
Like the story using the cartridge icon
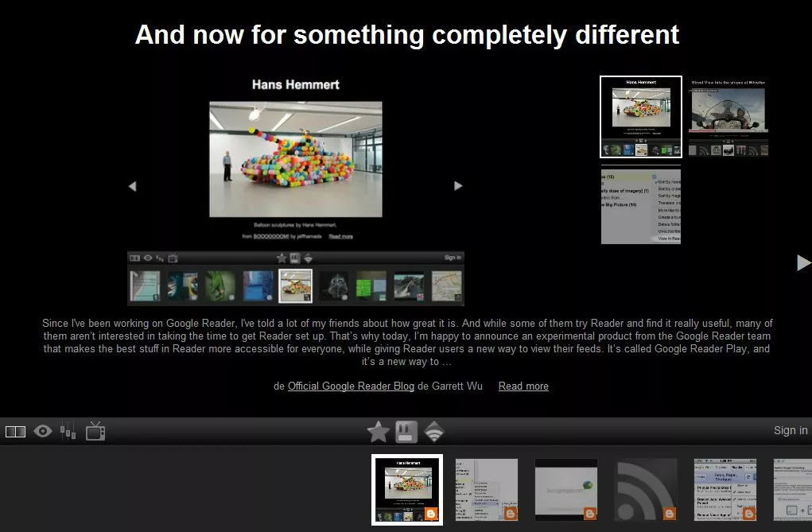[x=405, y=430]
